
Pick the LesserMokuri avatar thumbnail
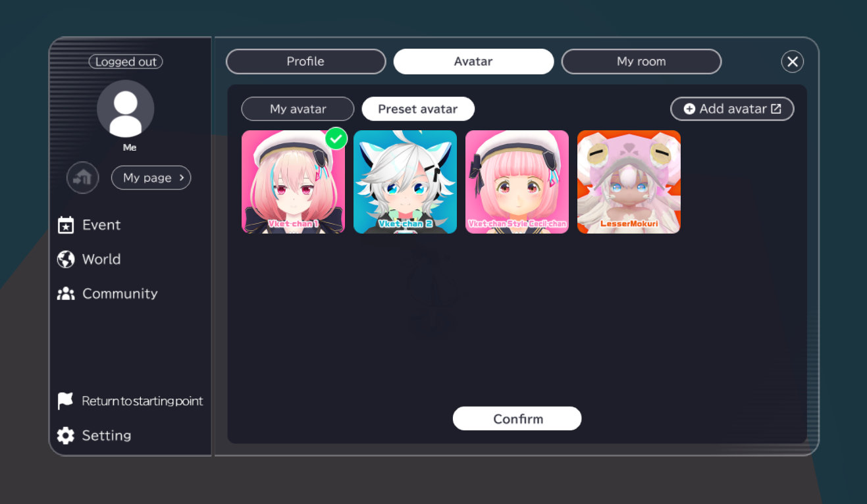(x=629, y=182)
